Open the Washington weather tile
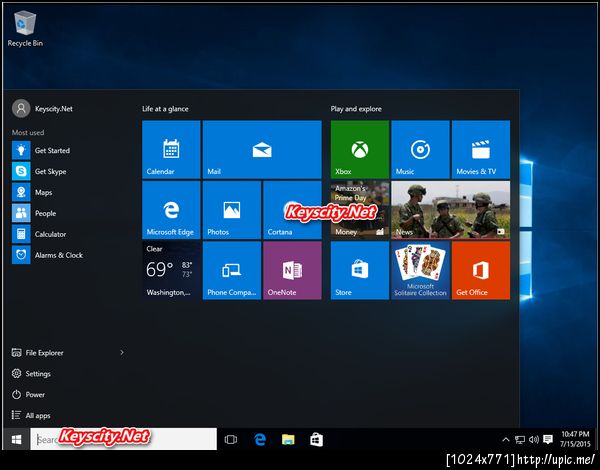 pos(171,271)
